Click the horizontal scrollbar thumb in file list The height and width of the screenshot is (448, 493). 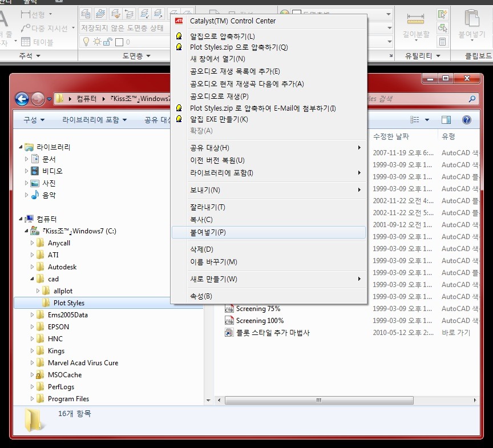(319, 400)
